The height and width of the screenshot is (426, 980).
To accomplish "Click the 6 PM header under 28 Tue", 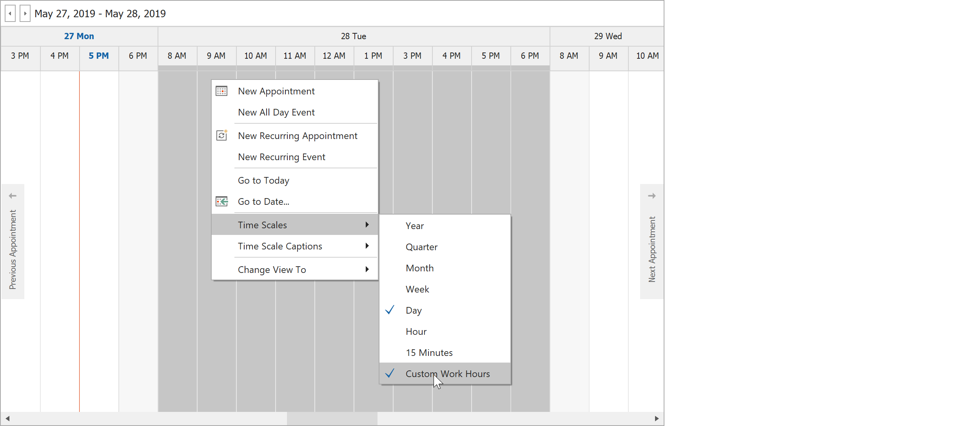I will [530, 56].
